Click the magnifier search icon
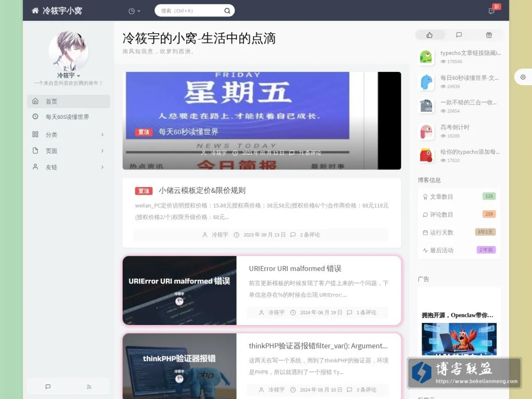 point(227,11)
